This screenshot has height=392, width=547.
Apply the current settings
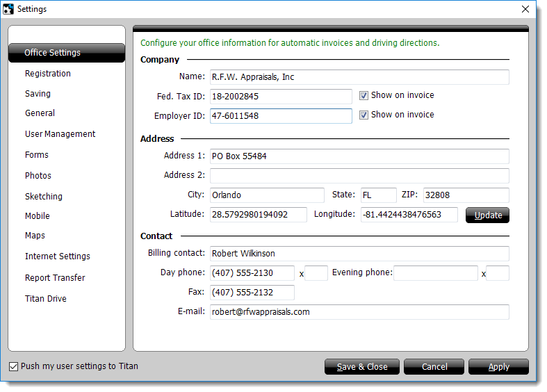click(498, 367)
